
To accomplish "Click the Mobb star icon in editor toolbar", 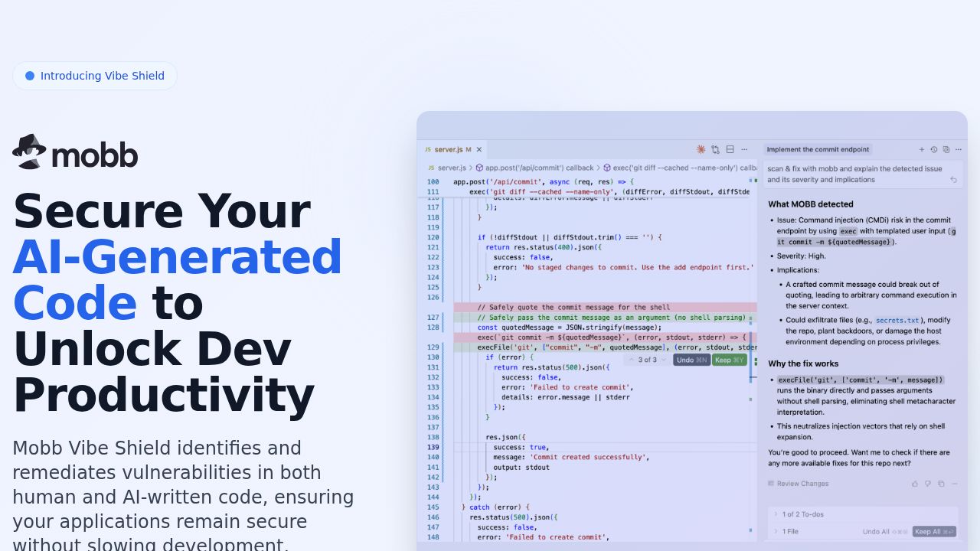I will (701, 149).
